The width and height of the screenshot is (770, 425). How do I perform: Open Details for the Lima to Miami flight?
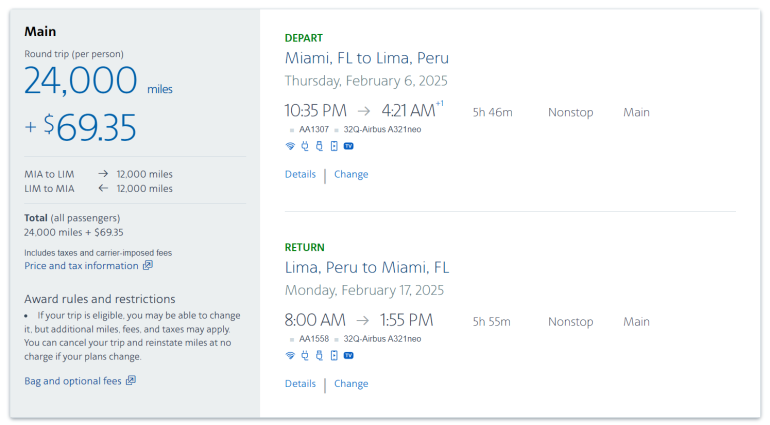click(x=300, y=384)
